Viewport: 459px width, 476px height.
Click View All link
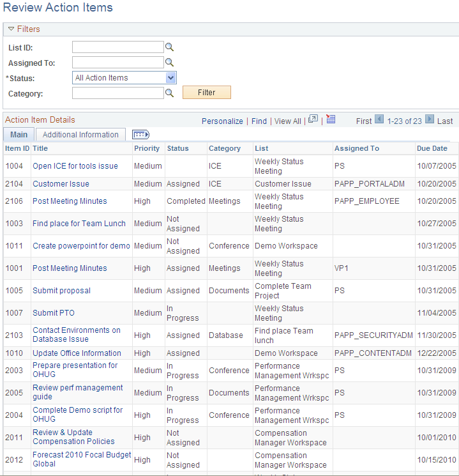pos(288,121)
